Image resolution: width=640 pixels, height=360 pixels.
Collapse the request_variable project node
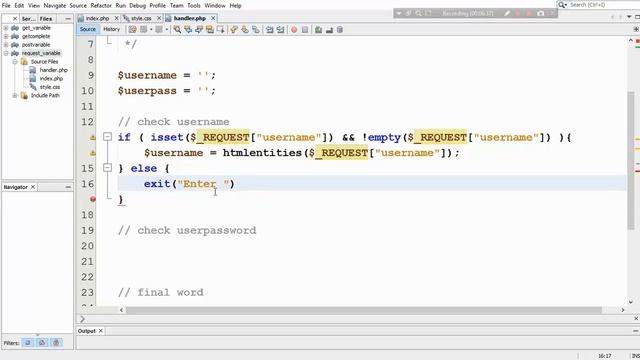pyautogui.click(x=6, y=53)
